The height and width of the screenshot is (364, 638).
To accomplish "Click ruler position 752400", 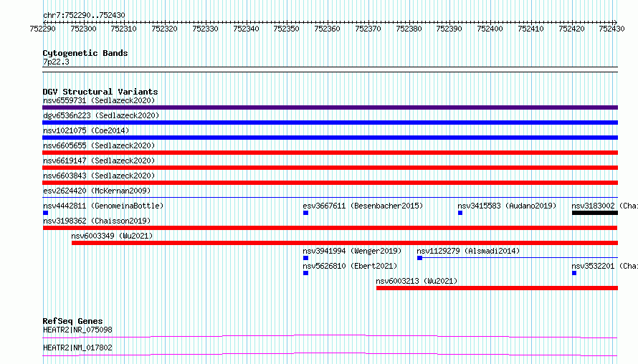I will click(x=490, y=29).
